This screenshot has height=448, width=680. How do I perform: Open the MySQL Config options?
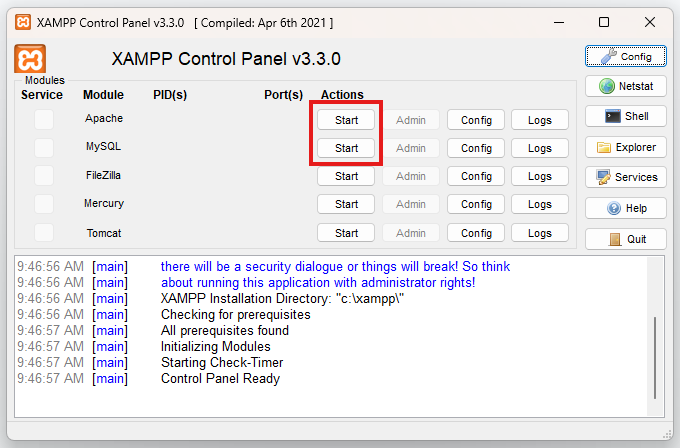[x=476, y=148]
